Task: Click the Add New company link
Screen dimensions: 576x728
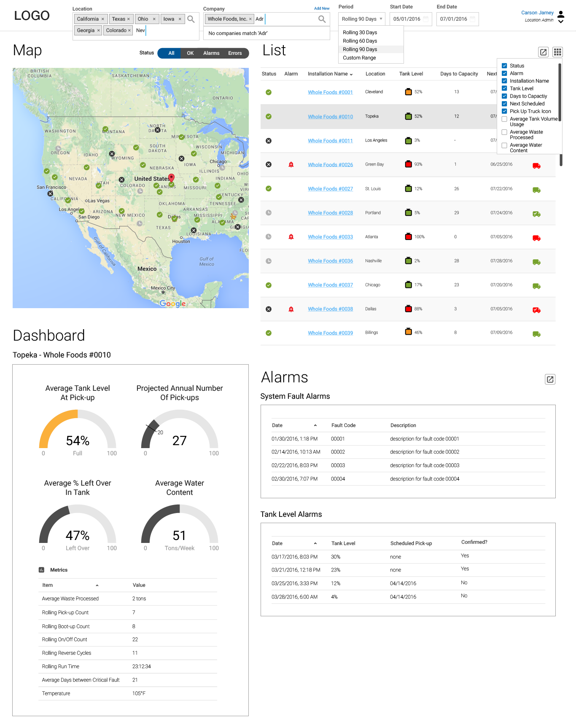Action: click(322, 8)
